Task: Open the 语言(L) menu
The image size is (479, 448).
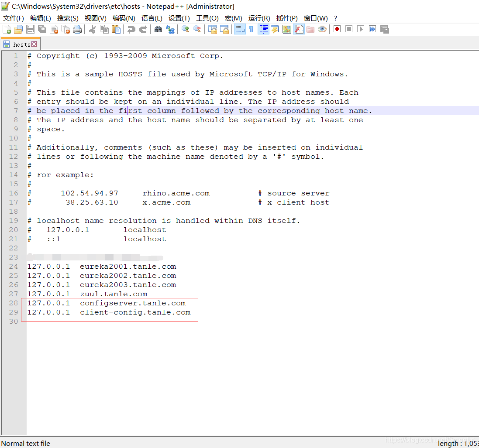Action: tap(152, 18)
